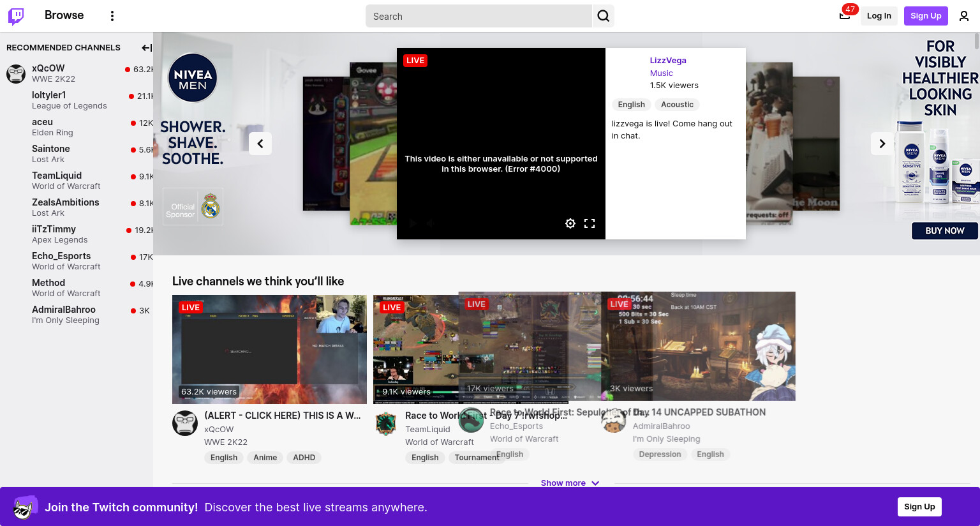Go to next carousel stream
Screen dimensions: 980x526
click(882, 144)
